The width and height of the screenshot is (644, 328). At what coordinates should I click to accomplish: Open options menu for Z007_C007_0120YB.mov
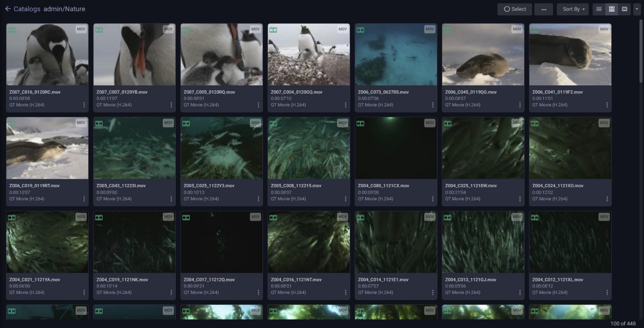(172, 105)
